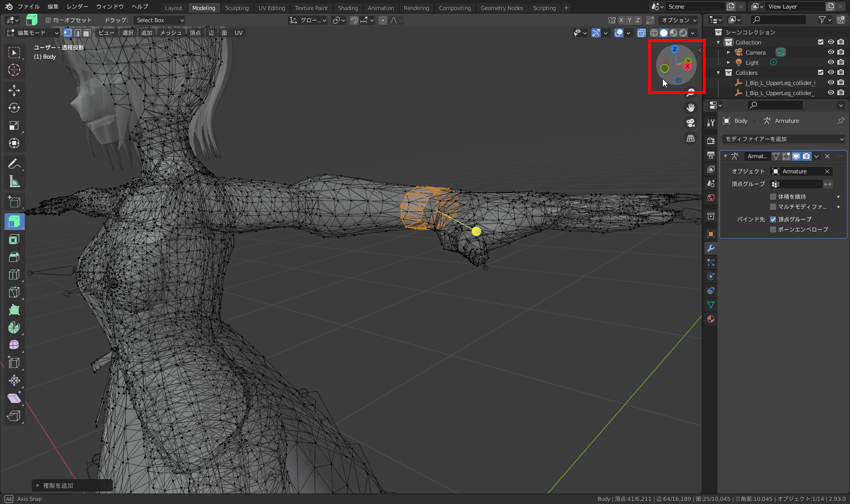Screen dimensions: 850x504
Task: Select the Move tool in toolbar
Action: (x=14, y=90)
